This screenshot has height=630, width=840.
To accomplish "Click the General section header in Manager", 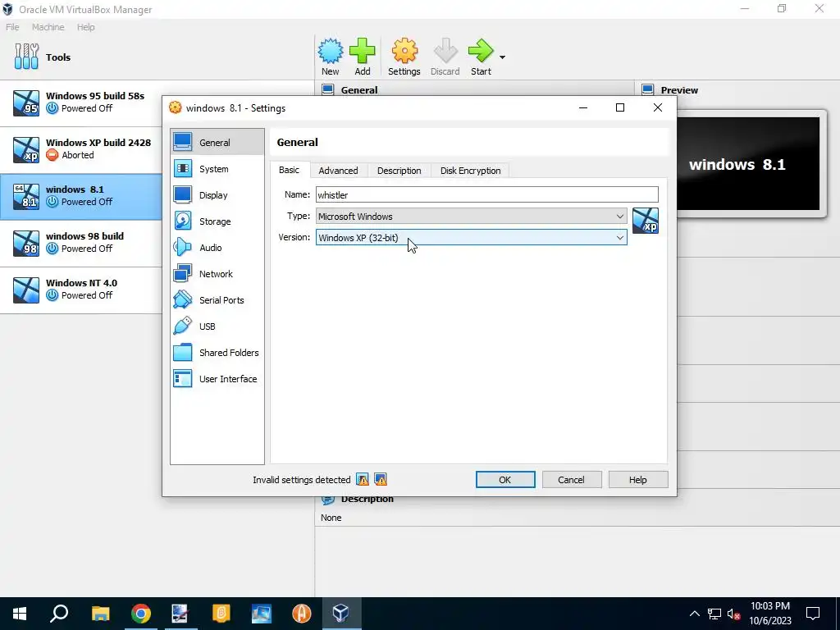I will [x=359, y=90].
